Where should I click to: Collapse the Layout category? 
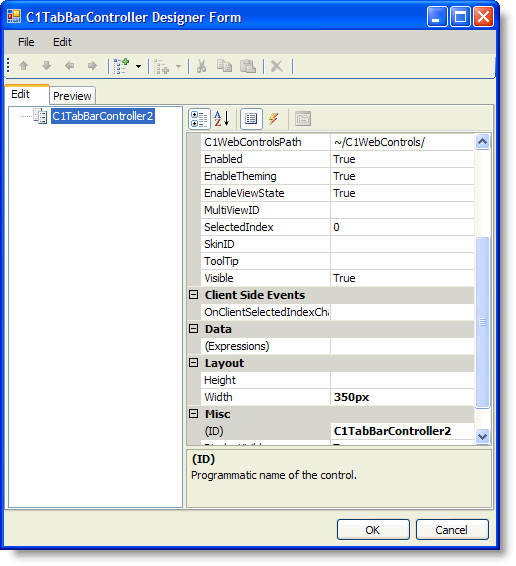coord(194,363)
